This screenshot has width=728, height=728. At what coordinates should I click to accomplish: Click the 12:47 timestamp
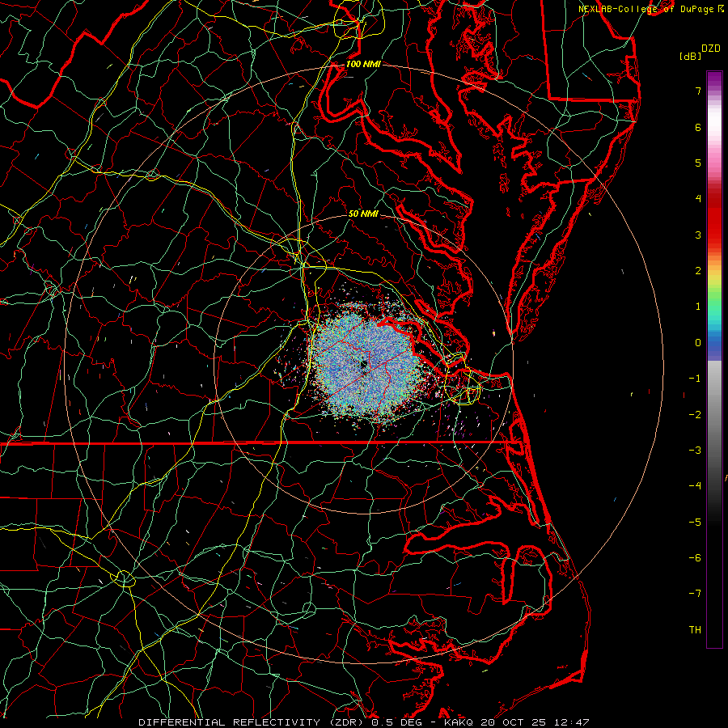(x=573, y=722)
